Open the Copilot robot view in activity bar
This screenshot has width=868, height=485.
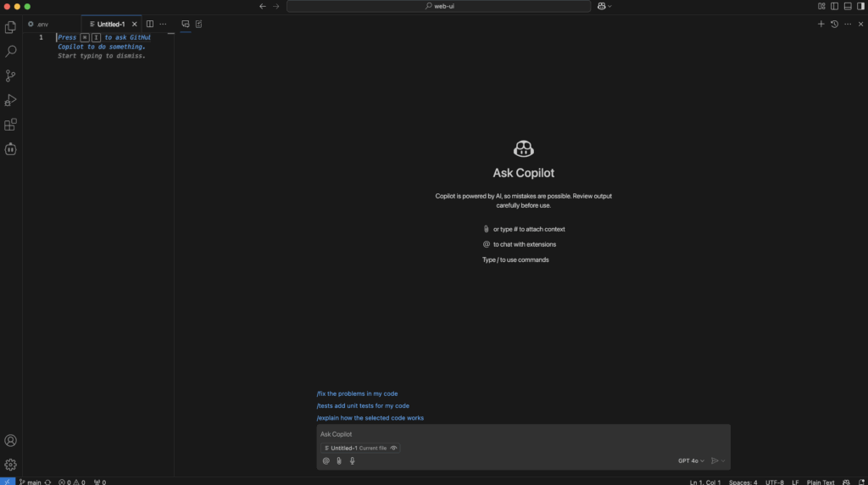pyautogui.click(x=10, y=149)
